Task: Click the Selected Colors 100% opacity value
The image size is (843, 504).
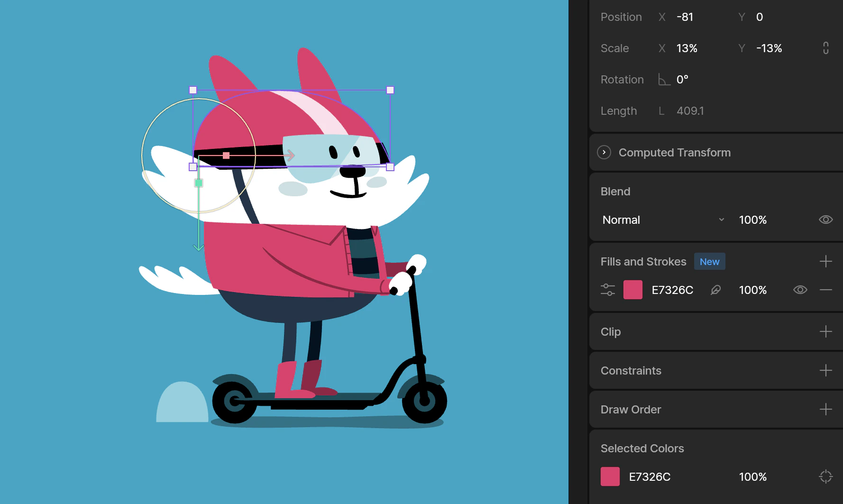Action: 752,477
